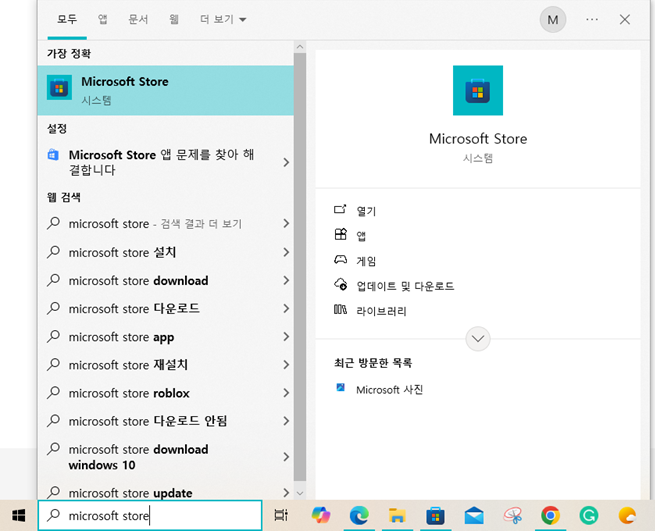Click the results list scrollbar thumb
Viewport: 655px width, 531px height.
tap(300, 267)
